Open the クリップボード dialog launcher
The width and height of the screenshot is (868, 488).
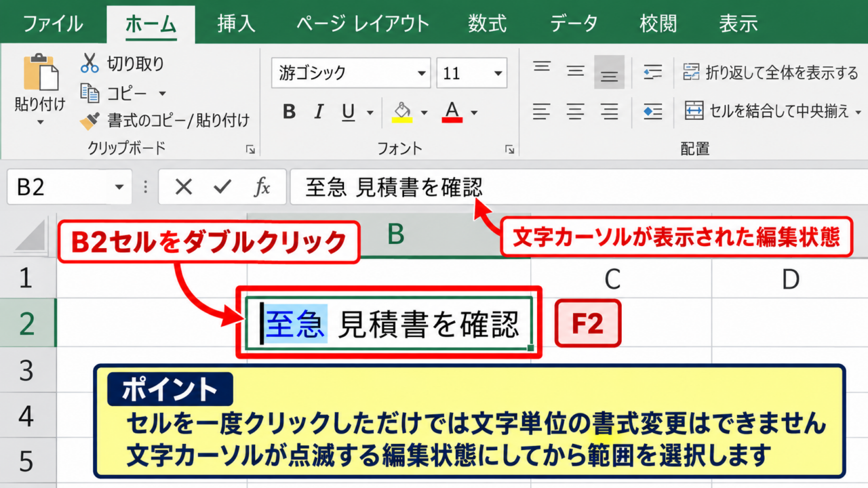tap(250, 149)
